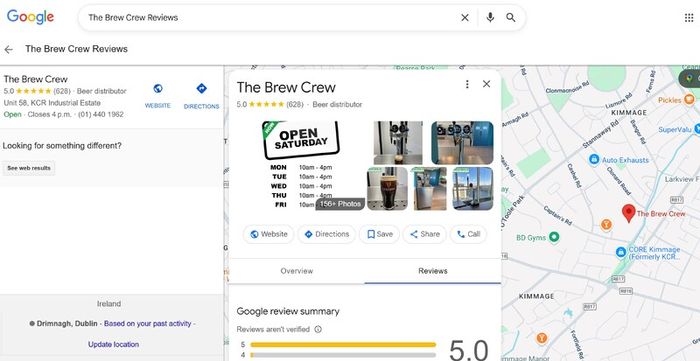Start voice search with microphone icon
The height and width of the screenshot is (361, 700).
pos(490,17)
